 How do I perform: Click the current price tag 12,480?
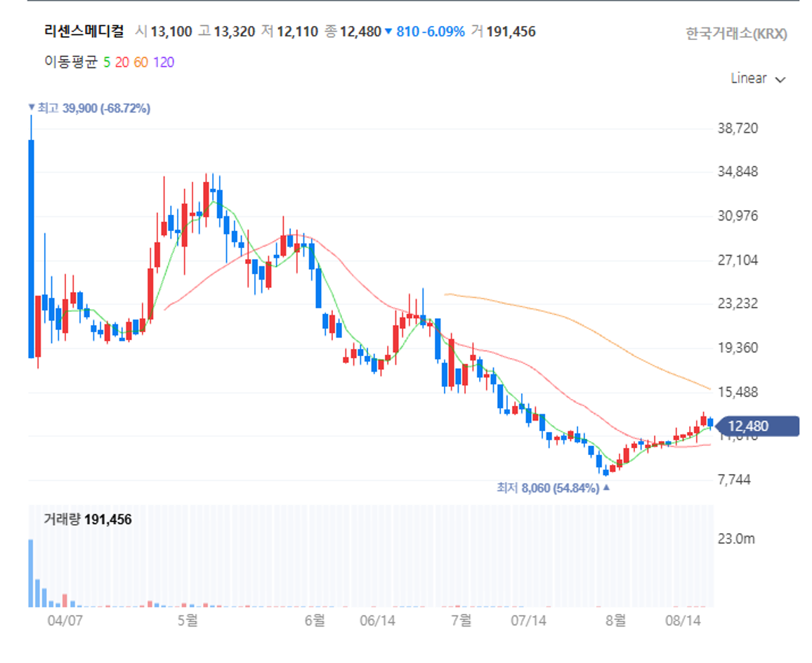(x=757, y=426)
